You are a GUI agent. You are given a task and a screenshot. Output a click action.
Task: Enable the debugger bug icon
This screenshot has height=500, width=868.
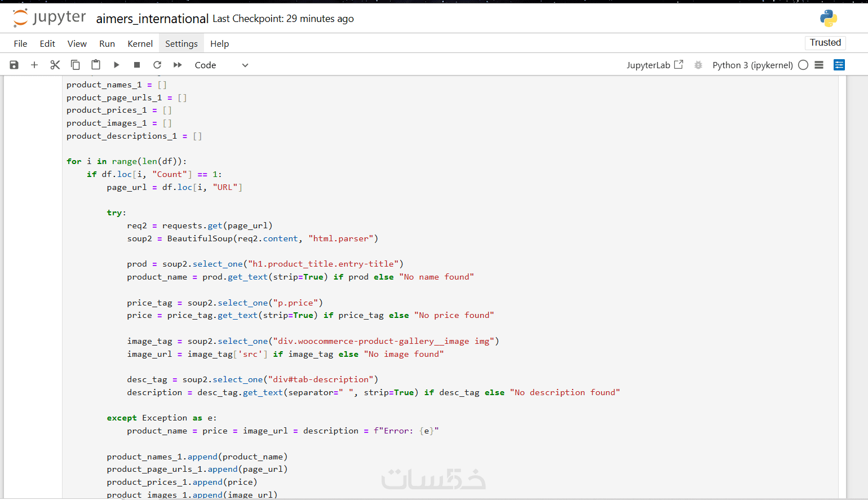coord(698,65)
